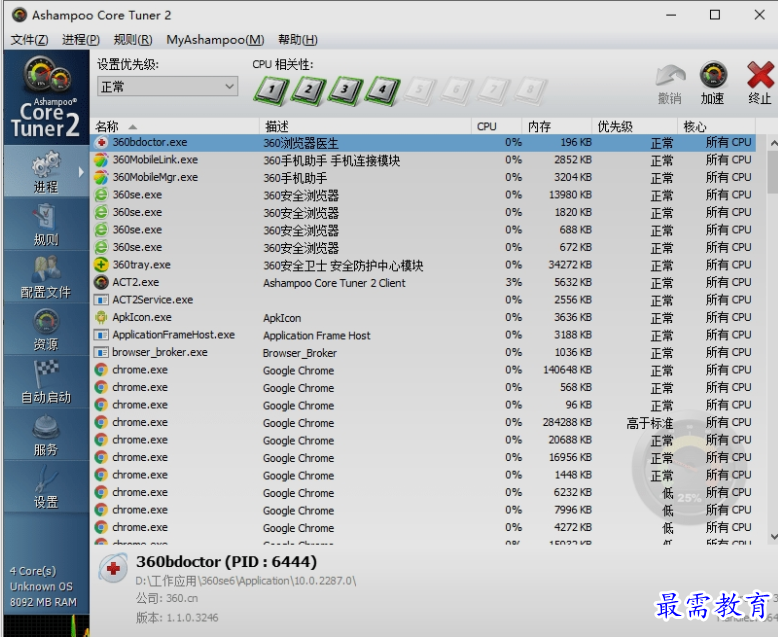Select the 140648 KB chrome.exe row
Screen dimensions: 778x637
[424, 370]
